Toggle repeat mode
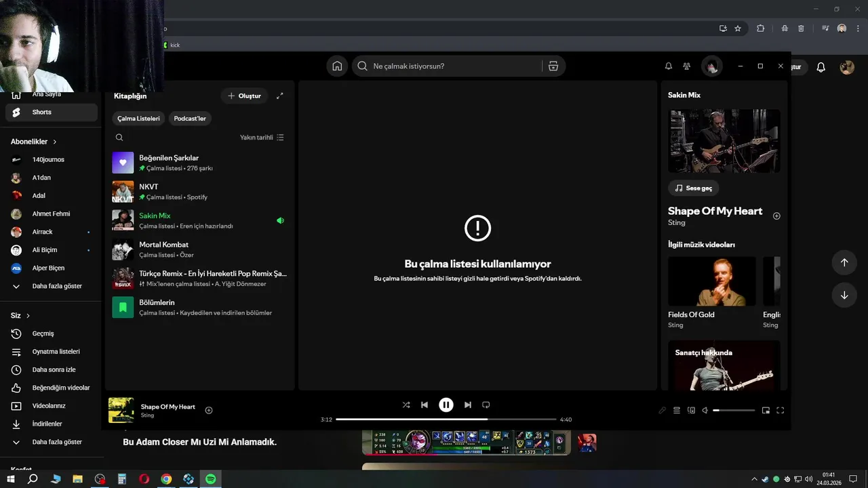Screen dimensions: 868x488 click(x=486, y=405)
